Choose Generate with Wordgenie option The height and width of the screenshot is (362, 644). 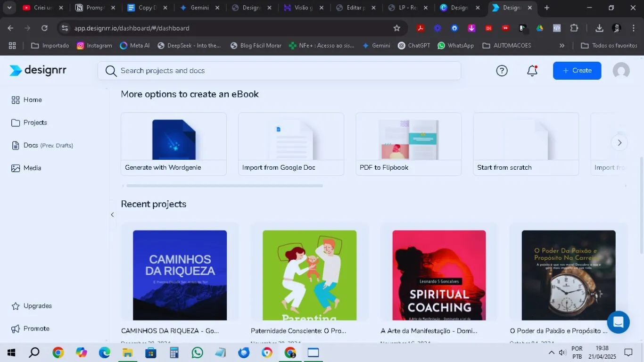point(173,144)
